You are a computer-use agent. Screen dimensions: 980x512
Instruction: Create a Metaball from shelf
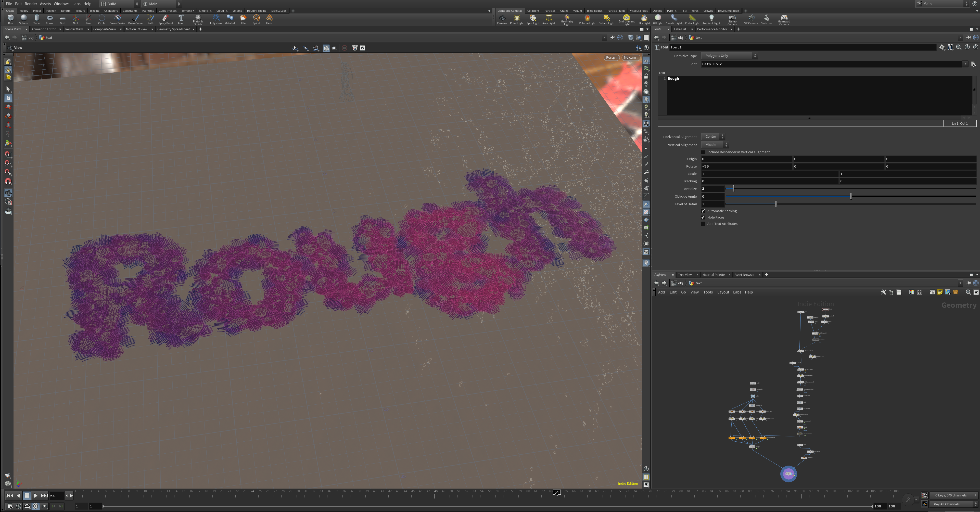(x=230, y=19)
